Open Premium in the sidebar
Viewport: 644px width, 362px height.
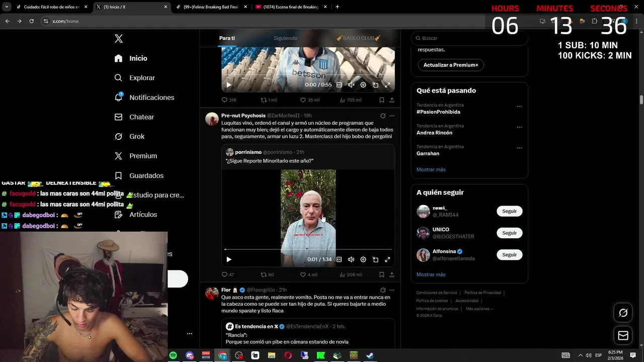coord(135,156)
